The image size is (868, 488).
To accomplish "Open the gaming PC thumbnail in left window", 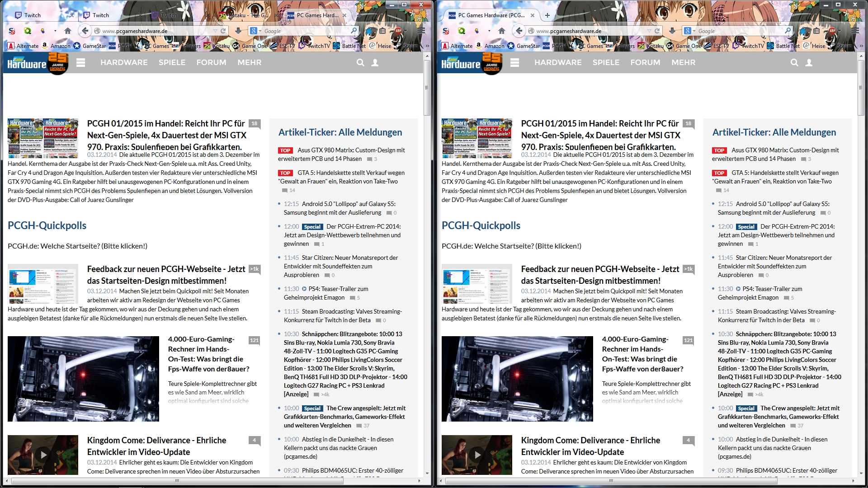I will click(83, 379).
